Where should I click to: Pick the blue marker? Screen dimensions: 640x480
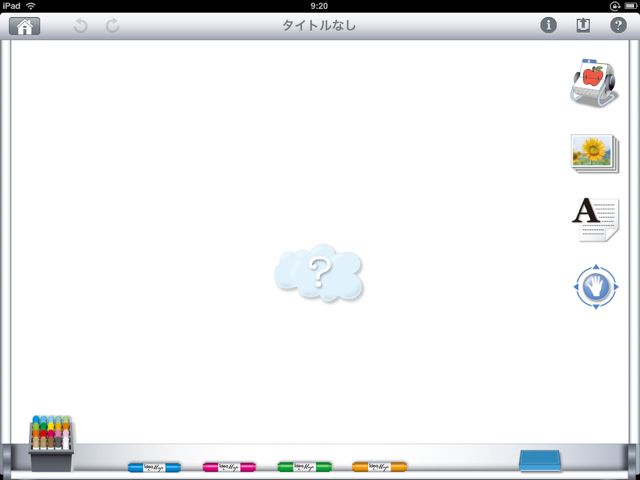click(154, 467)
